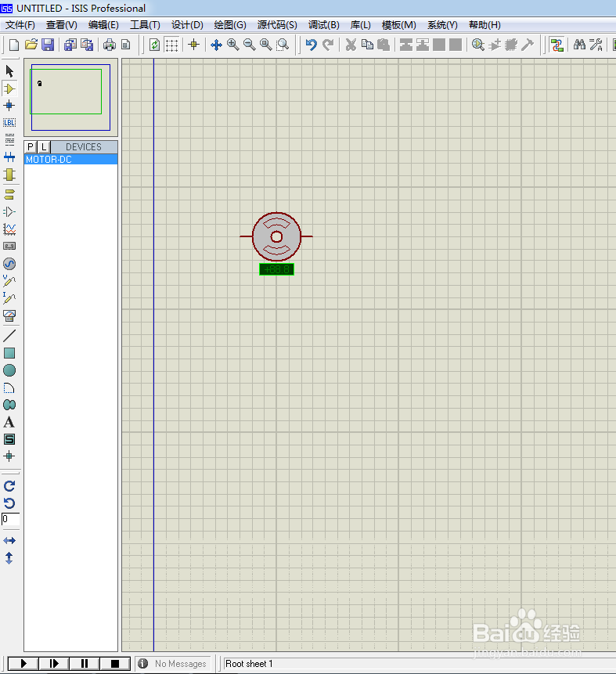
Task: Open the 设计(D) menu
Action: point(187,25)
